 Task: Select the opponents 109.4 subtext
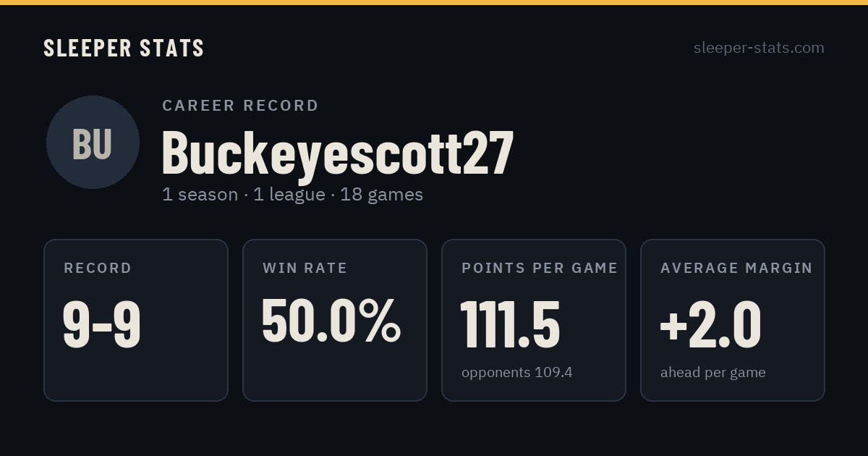click(x=517, y=373)
